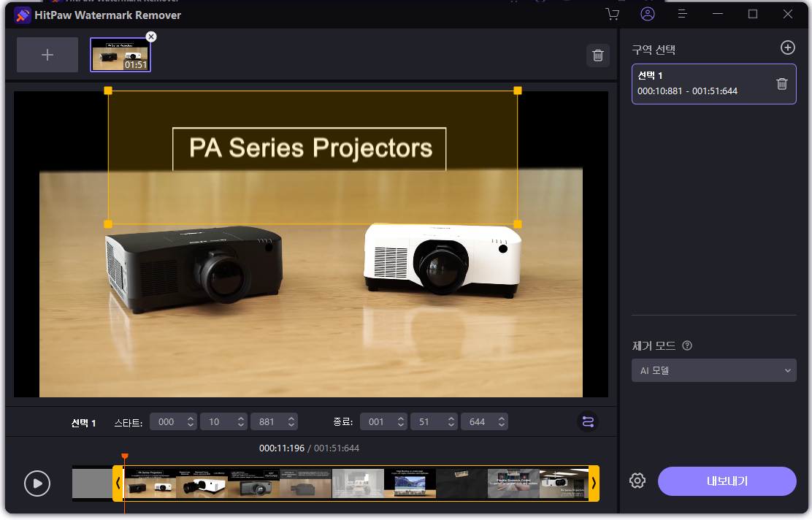812x520 pixels.
Task: Click top-left handle of selection box
Action: (108, 91)
